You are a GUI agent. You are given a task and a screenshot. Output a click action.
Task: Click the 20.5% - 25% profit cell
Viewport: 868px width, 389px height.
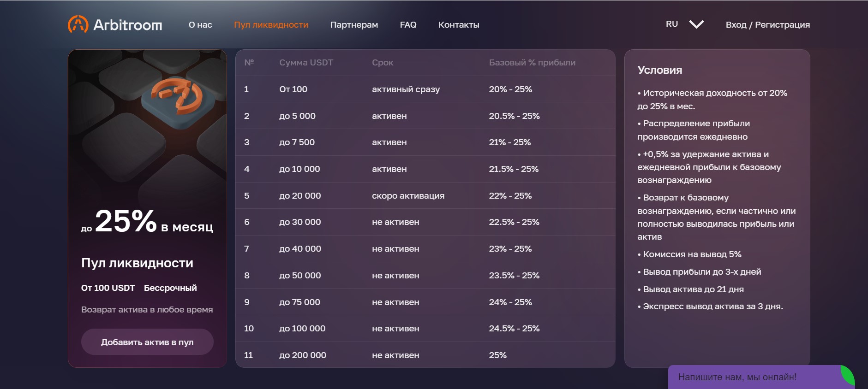click(x=515, y=116)
